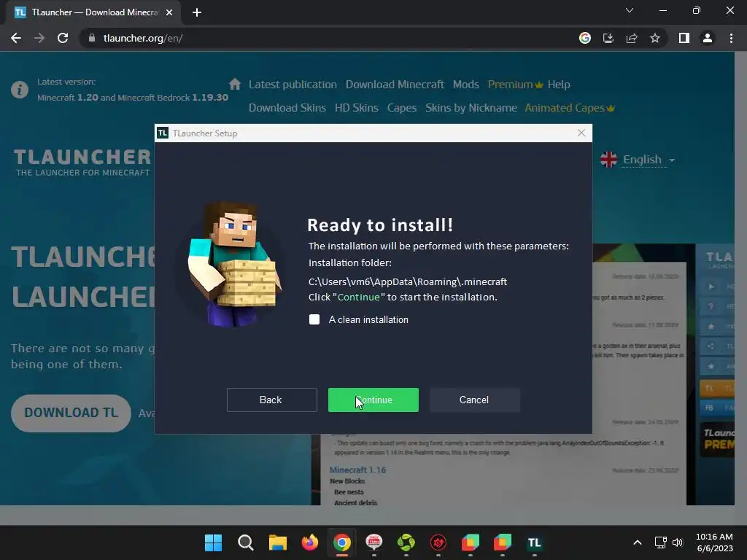Click the TL logo icon in setup title bar
Screen dimensions: 747x560
pyautogui.click(x=163, y=133)
